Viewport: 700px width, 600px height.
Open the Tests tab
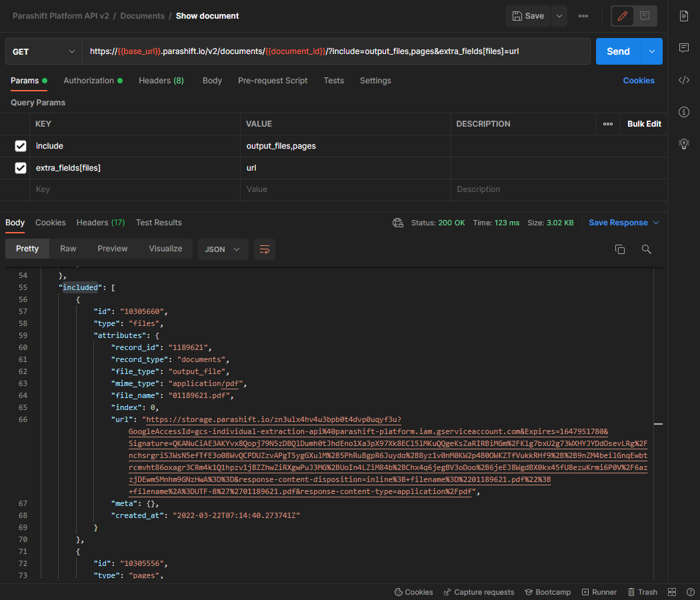point(334,81)
